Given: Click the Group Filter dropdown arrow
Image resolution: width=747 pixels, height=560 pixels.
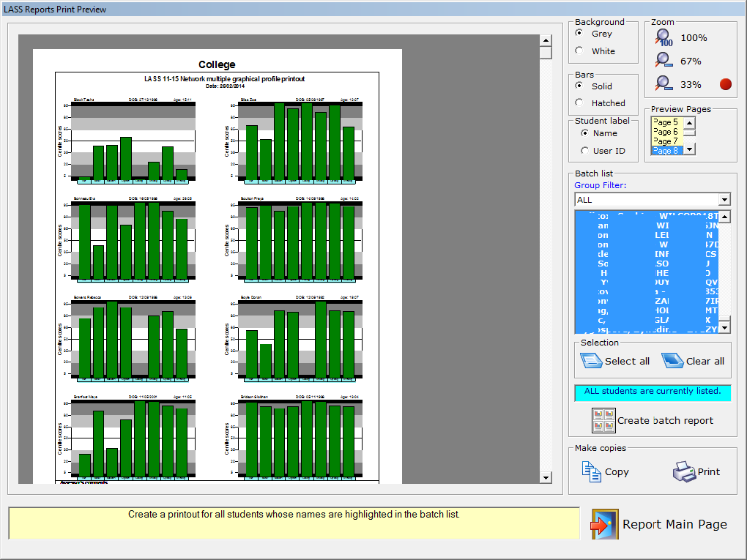Looking at the screenshot, I should (724, 200).
